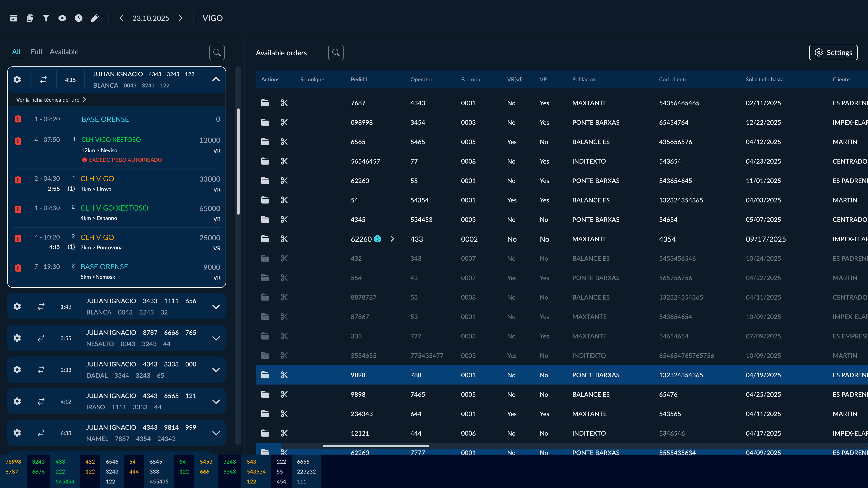The image size is (868, 488).
Task: Go to next date arrow
Action: (181, 18)
